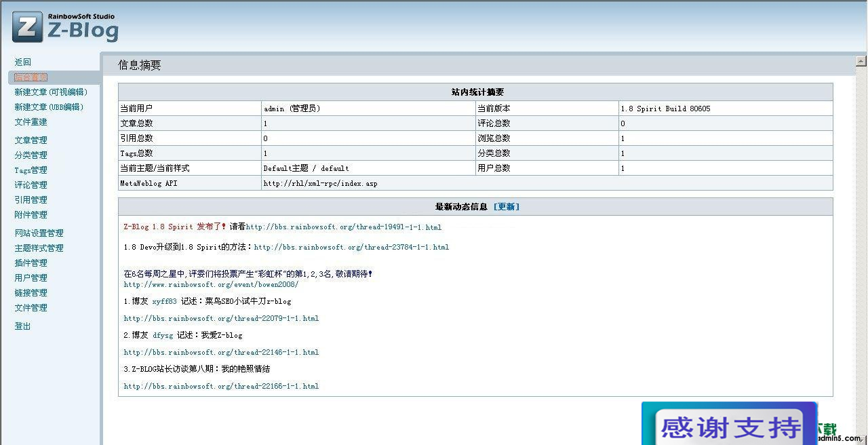The image size is (868, 445).
Task: Click the Tags总数 label cell
Action: (x=190, y=153)
